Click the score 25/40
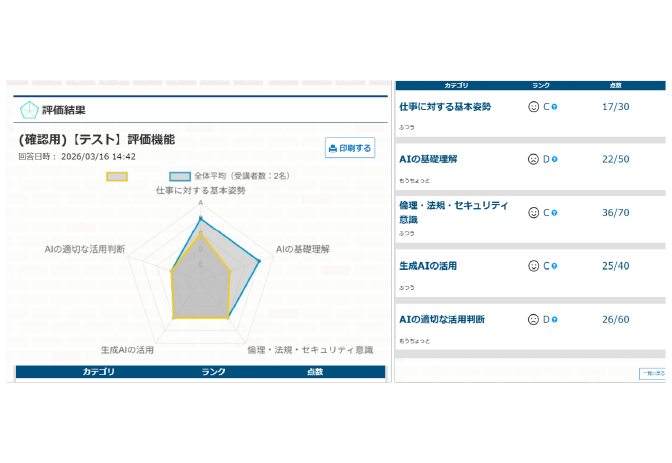 coord(615,266)
